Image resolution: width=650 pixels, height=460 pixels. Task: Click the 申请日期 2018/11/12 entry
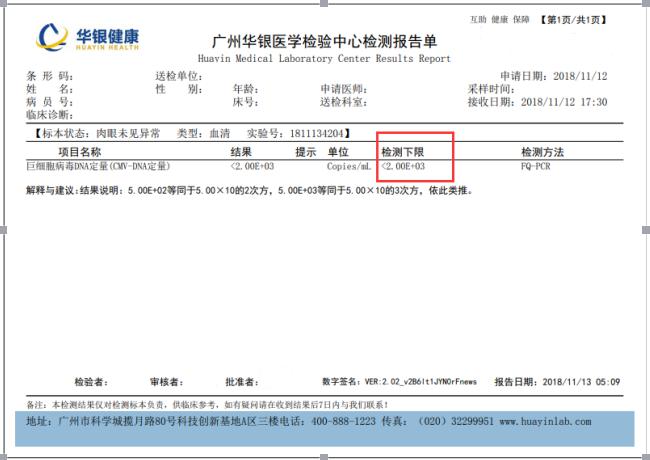click(553, 76)
